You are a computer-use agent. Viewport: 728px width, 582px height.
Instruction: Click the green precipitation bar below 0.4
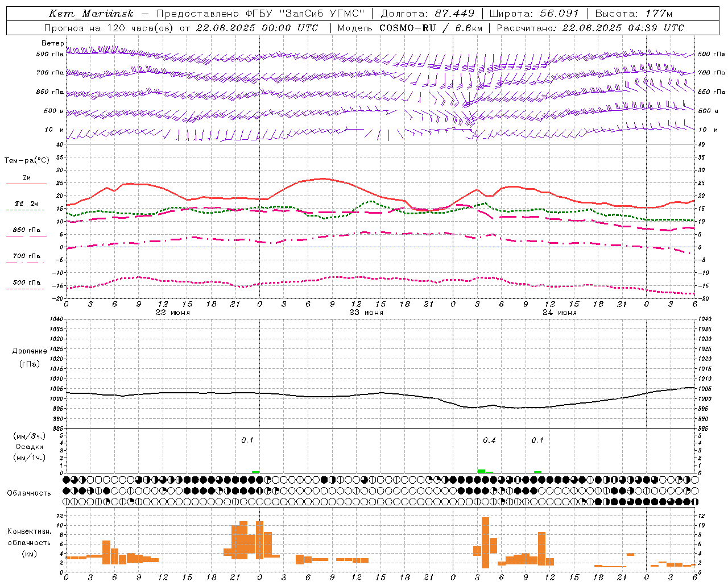click(x=481, y=471)
